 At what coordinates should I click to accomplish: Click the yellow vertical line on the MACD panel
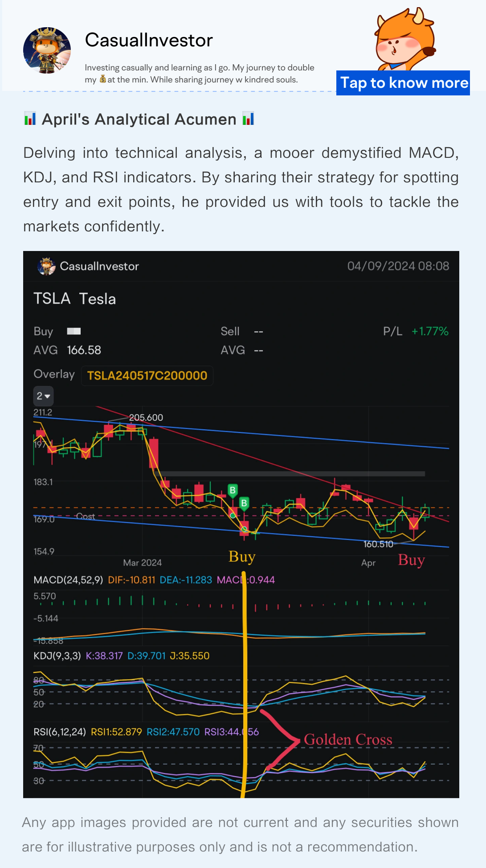pyautogui.click(x=244, y=615)
